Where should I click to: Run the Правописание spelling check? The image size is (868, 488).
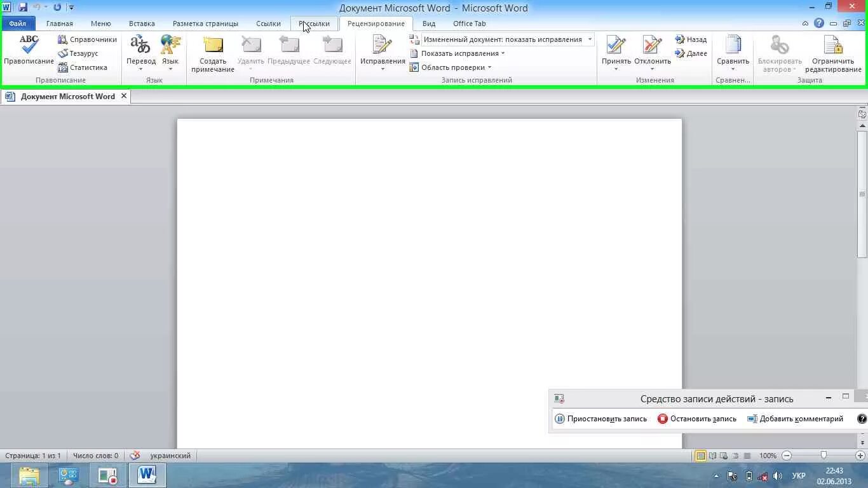(29, 50)
